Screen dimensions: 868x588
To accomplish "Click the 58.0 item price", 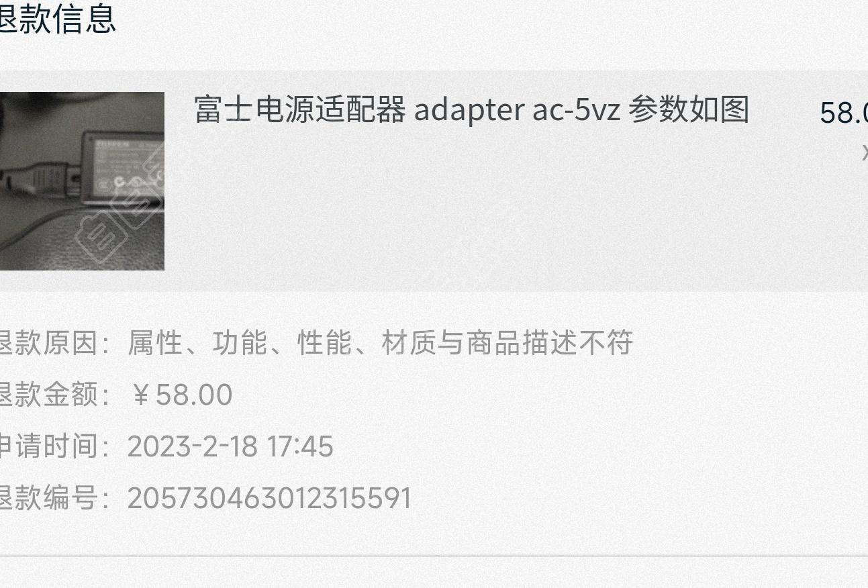I will (x=844, y=113).
